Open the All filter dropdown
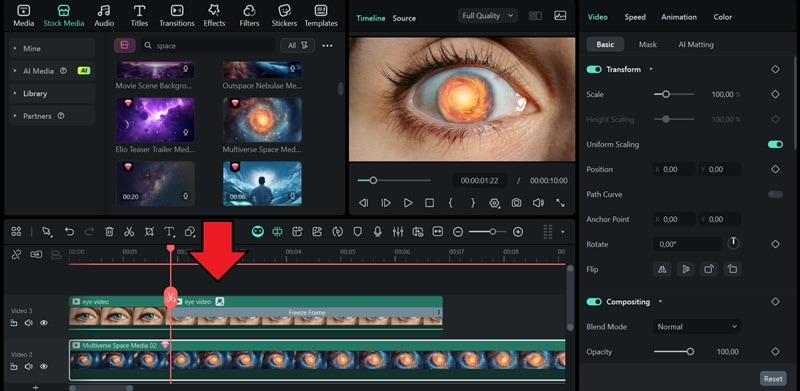This screenshot has width=800, height=391. coord(297,45)
